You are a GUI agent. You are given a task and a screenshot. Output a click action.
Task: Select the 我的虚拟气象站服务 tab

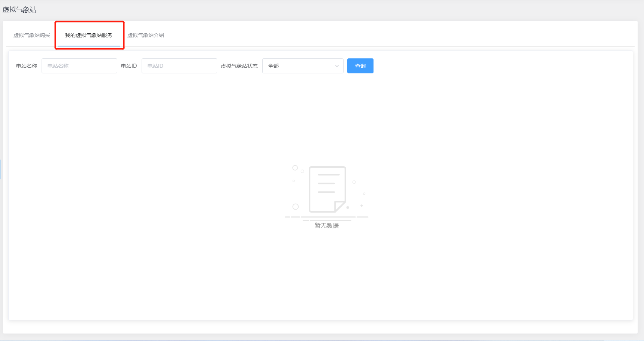pos(89,35)
